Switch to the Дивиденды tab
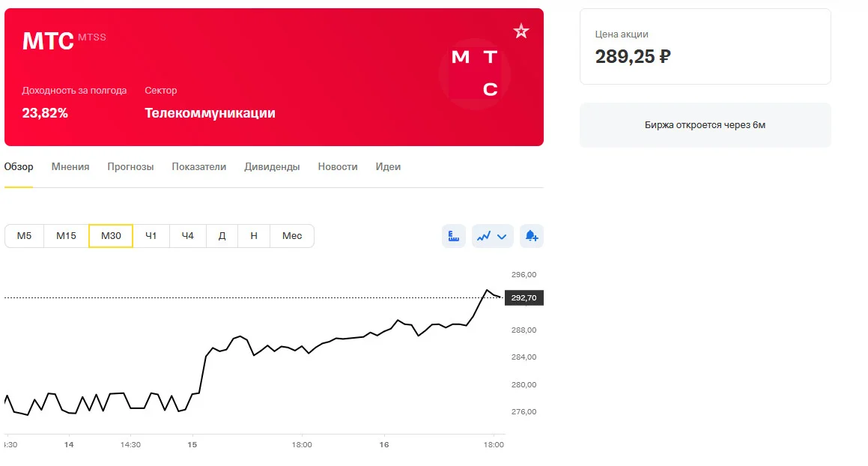This screenshot has height=466, width=868. point(272,167)
